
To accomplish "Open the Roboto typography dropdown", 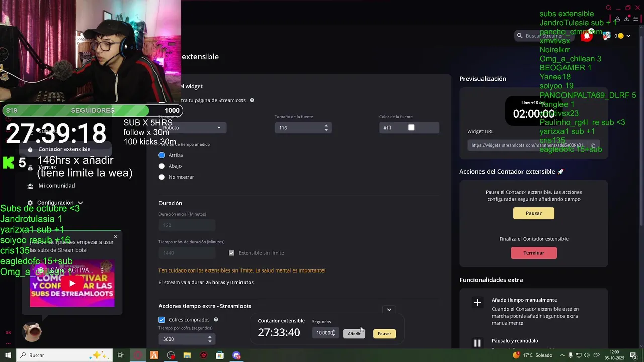I will point(192,128).
